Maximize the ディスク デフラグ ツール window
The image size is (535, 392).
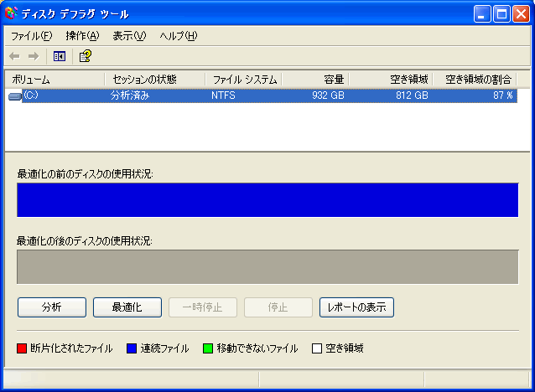coord(501,14)
